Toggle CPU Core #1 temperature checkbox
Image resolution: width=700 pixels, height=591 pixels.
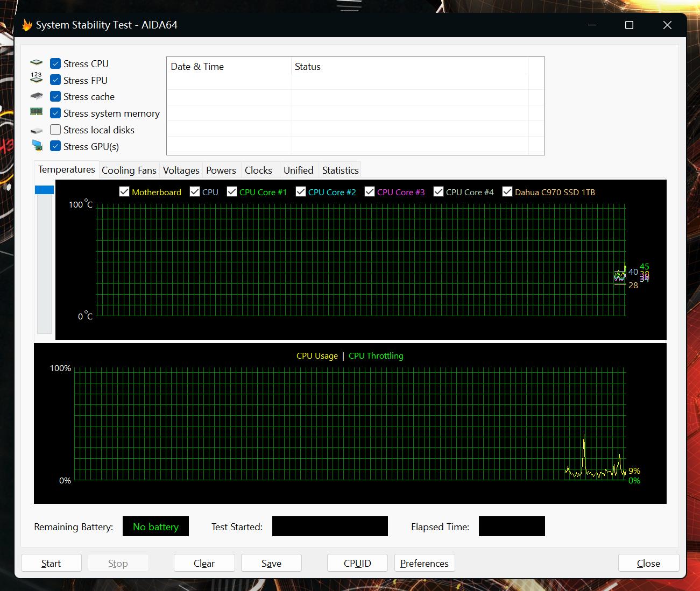[232, 192]
